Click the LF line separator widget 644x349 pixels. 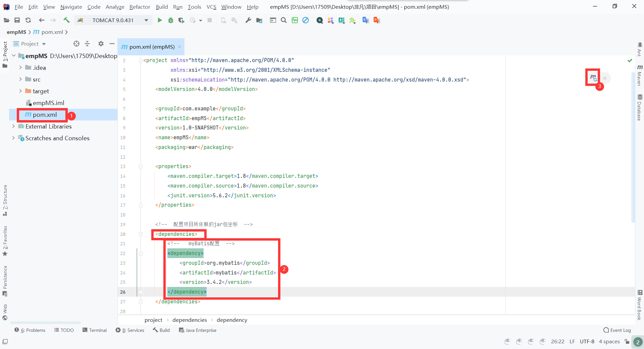tap(572, 341)
